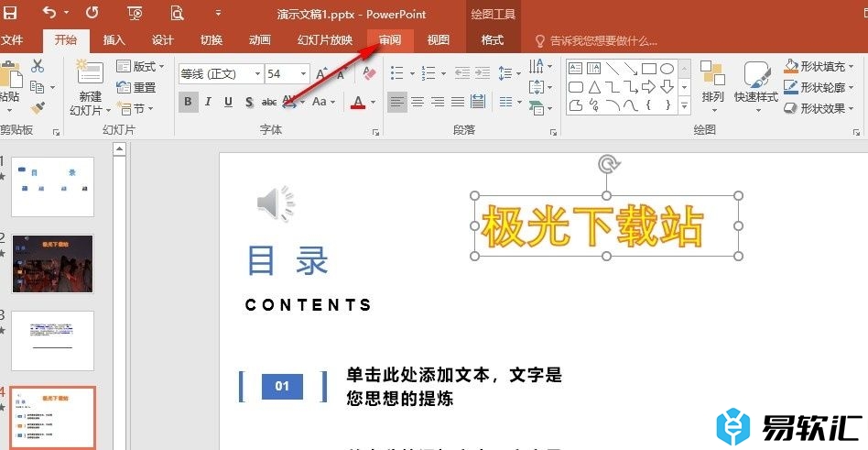Click the Save icon in quick access toolbar

(x=9, y=12)
